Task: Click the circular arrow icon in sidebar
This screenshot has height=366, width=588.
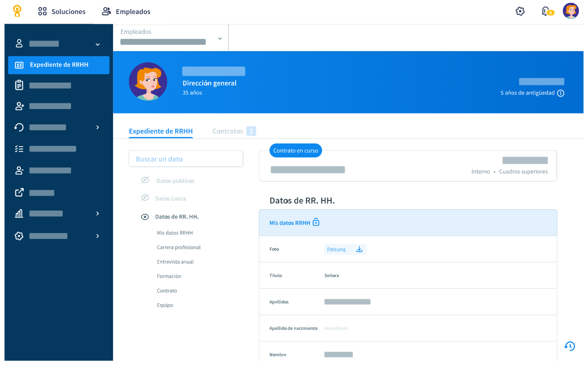Action: [19, 127]
